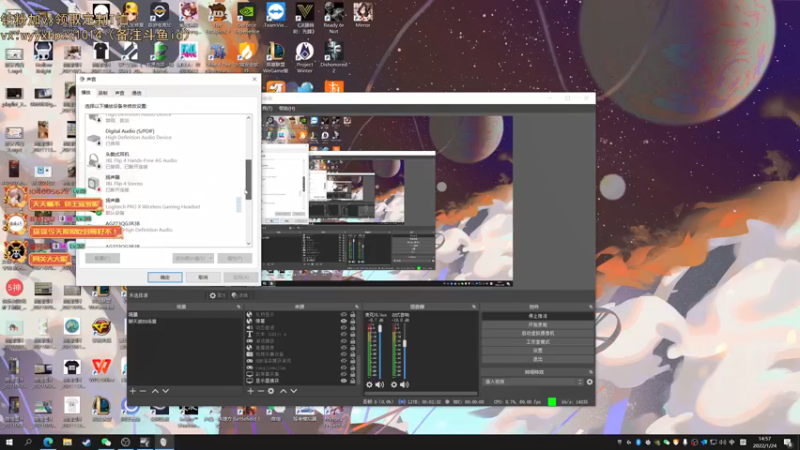Select Digital Audio (S/PDIF) playback device

pos(166,137)
